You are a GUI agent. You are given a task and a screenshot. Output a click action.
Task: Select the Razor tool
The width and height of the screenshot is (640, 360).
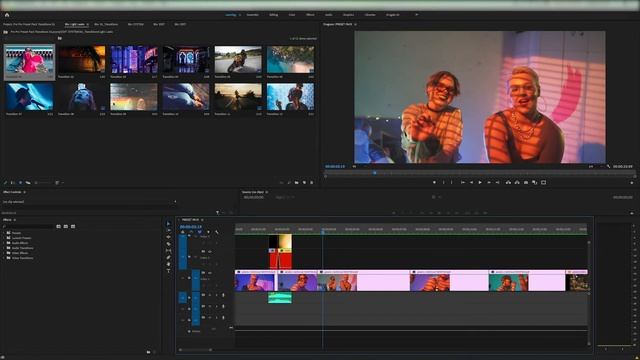click(169, 244)
